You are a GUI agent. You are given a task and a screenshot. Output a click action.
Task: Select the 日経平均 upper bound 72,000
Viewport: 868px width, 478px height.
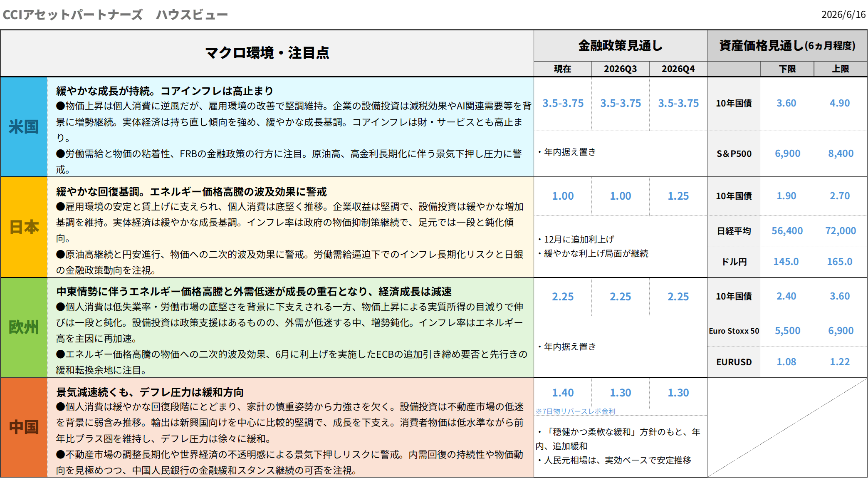coord(841,231)
